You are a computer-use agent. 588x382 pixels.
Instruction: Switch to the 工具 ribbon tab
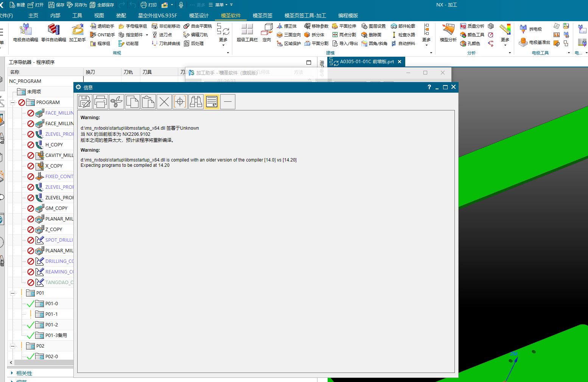(77, 16)
